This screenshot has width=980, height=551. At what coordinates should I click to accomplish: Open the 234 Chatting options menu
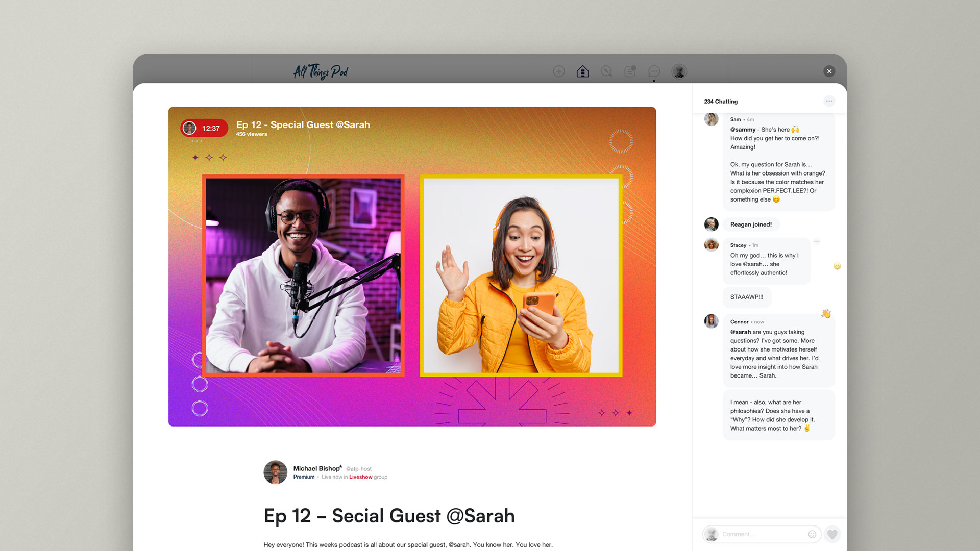pos(829,101)
